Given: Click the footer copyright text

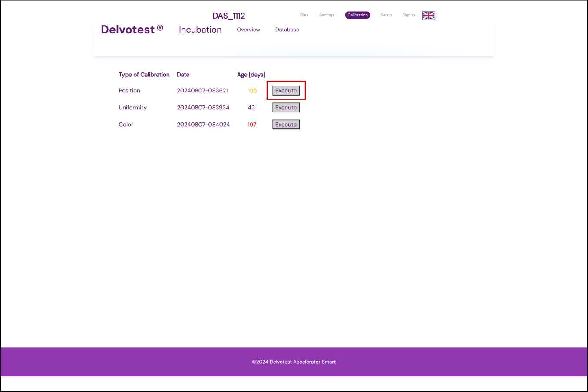Looking at the screenshot, I should (294, 362).
